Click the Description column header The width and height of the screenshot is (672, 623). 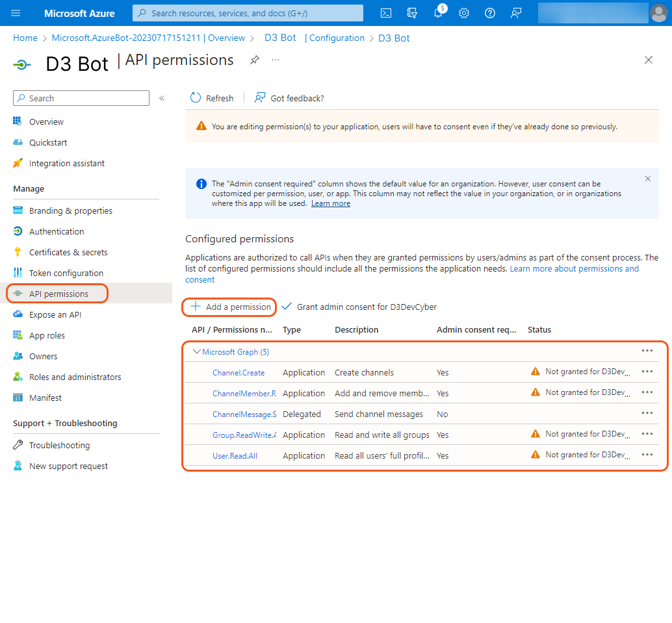click(357, 329)
